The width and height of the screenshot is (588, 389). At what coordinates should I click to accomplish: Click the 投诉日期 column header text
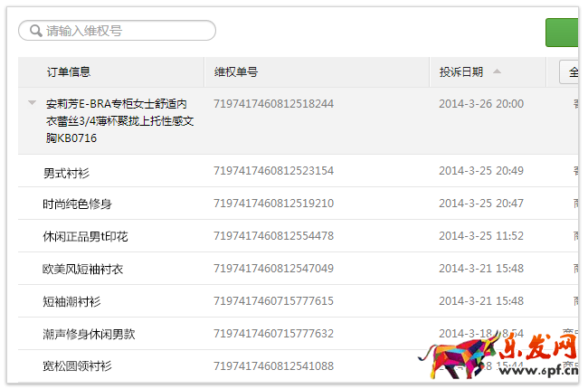pyautogui.click(x=461, y=72)
